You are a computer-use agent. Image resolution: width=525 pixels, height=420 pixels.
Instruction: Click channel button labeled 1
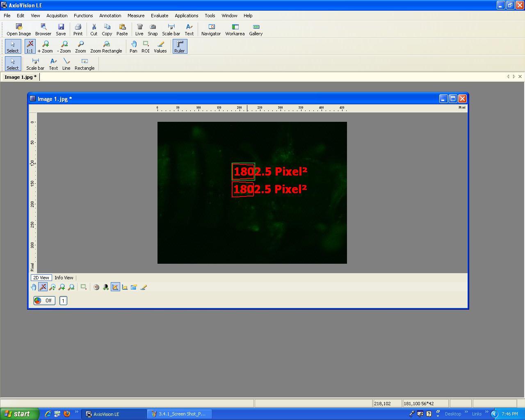coord(63,301)
